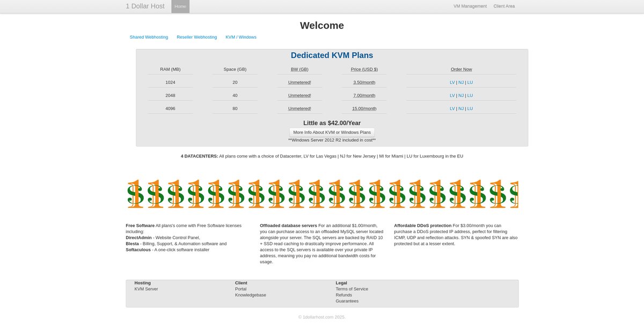The width and height of the screenshot is (644, 333).
Task: Click the 4096 RAM cell
Action: (x=170, y=108)
